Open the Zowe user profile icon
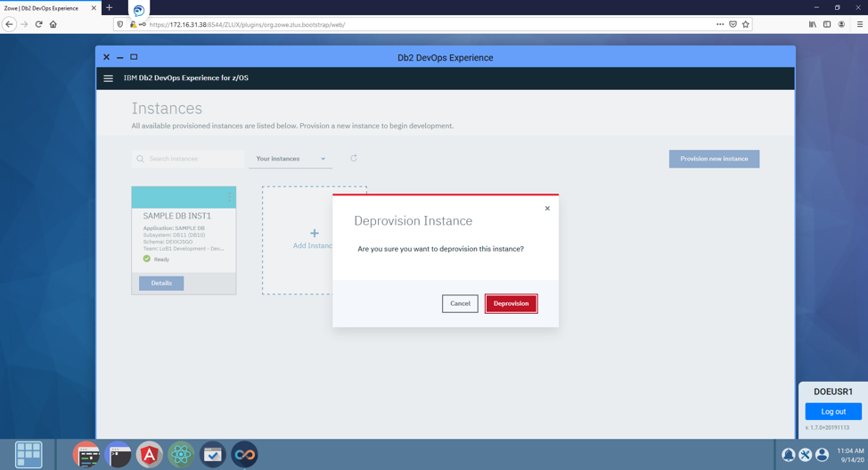 pyautogui.click(x=823, y=455)
